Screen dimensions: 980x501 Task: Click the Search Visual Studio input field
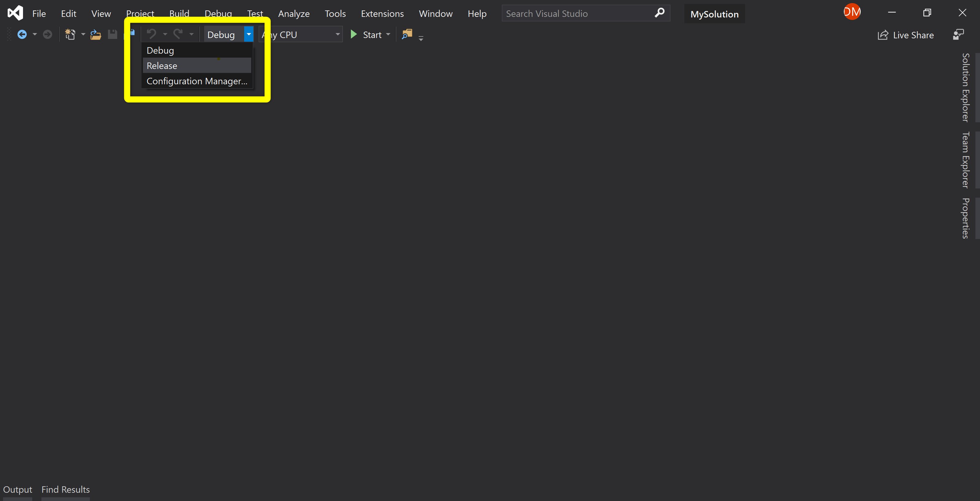(x=571, y=13)
